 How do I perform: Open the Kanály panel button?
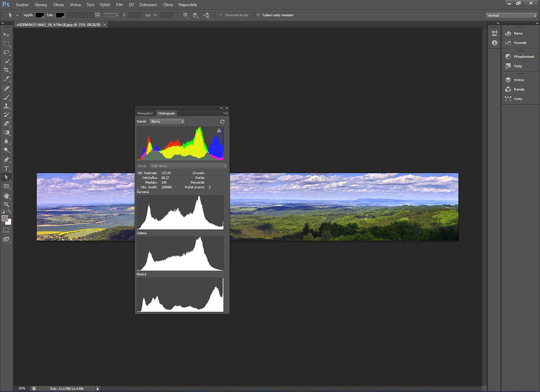[x=518, y=89]
